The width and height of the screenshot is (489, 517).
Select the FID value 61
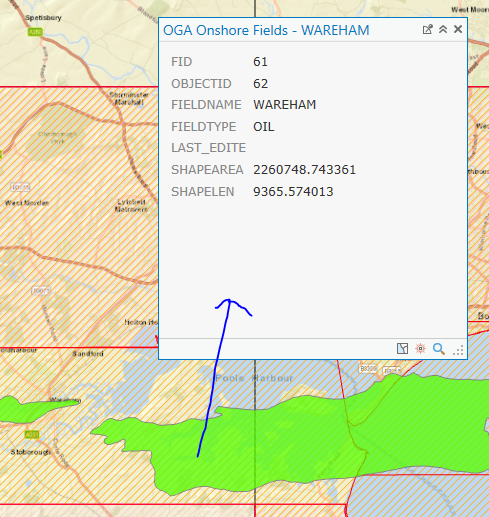260,62
